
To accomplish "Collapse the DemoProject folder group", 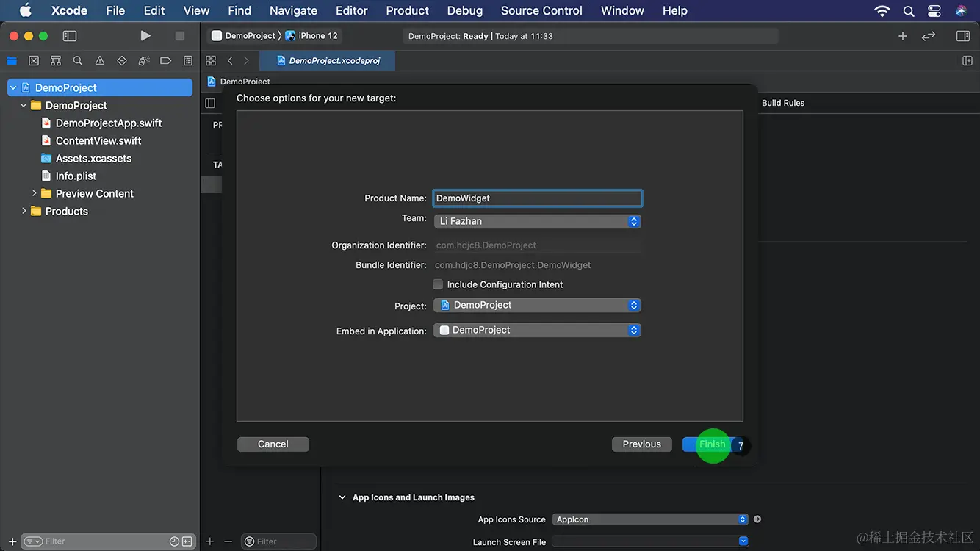I will (24, 105).
